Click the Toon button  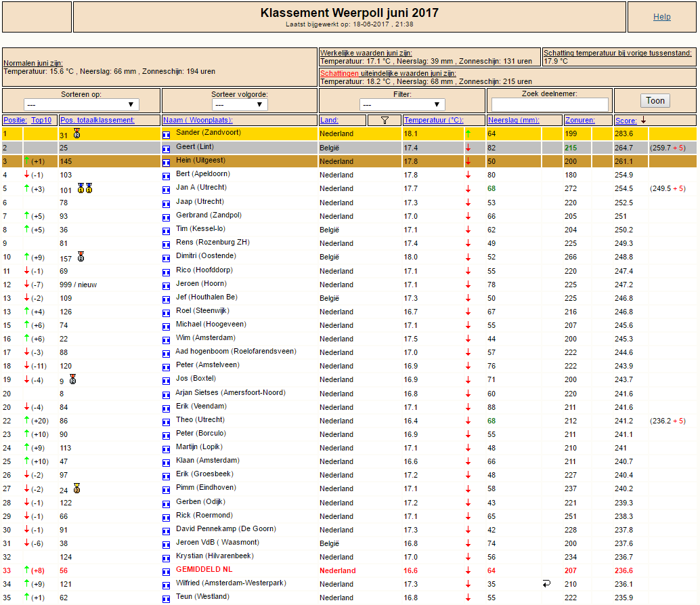pos(655,100)
